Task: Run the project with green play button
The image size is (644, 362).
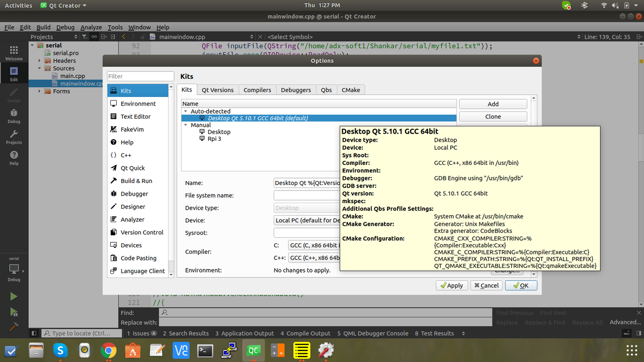Action: [14, 297]
